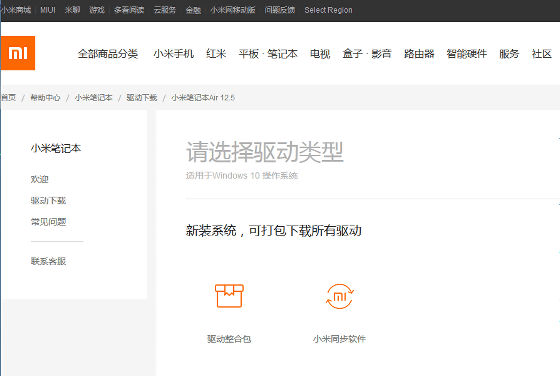Click the 服务 navigation link
Screen dimensions: 560x376
(x=509, y=54)
